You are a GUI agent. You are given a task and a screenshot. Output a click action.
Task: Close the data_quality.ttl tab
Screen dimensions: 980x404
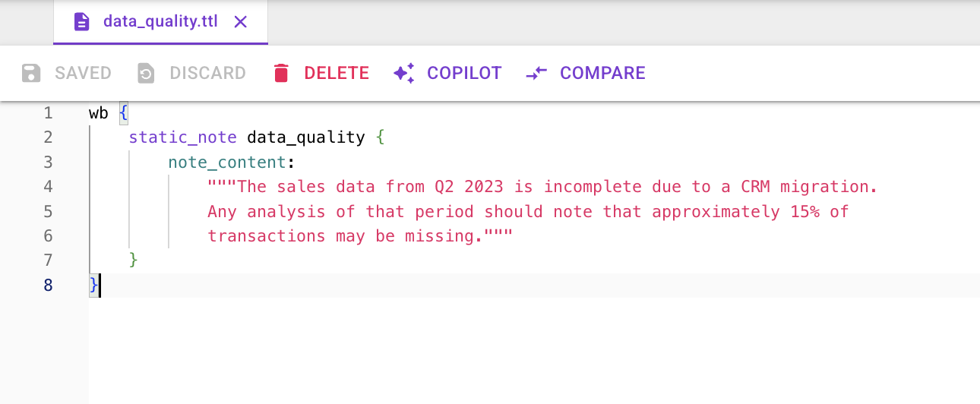pyautogui.click(x=241, y=22)
